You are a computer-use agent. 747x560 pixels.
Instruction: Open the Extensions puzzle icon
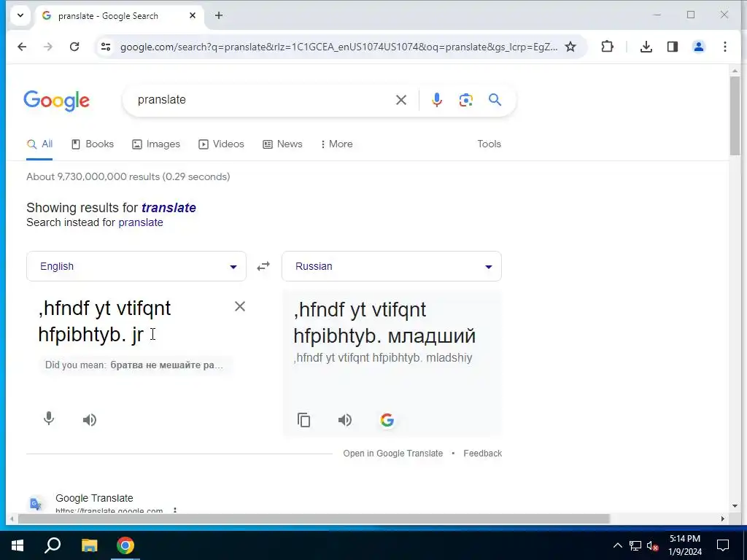click(x=607, y=47)
